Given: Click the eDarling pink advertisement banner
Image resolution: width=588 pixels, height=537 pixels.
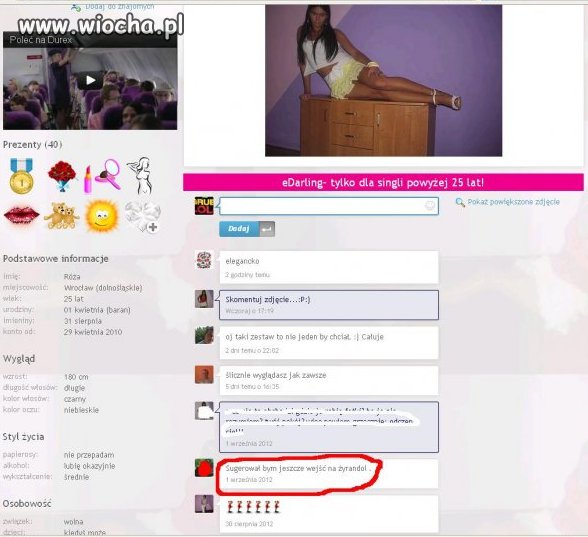Looking at the screenshot, I should 383,183.
